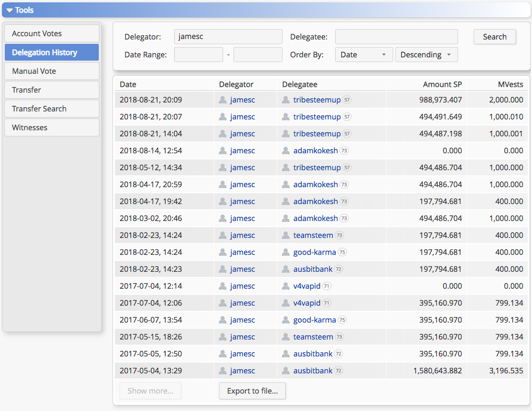
Task: Open adamkokesh link in 2018-04-17, 20:59 row
Action: pyautogui.click(x=315, y=184)
